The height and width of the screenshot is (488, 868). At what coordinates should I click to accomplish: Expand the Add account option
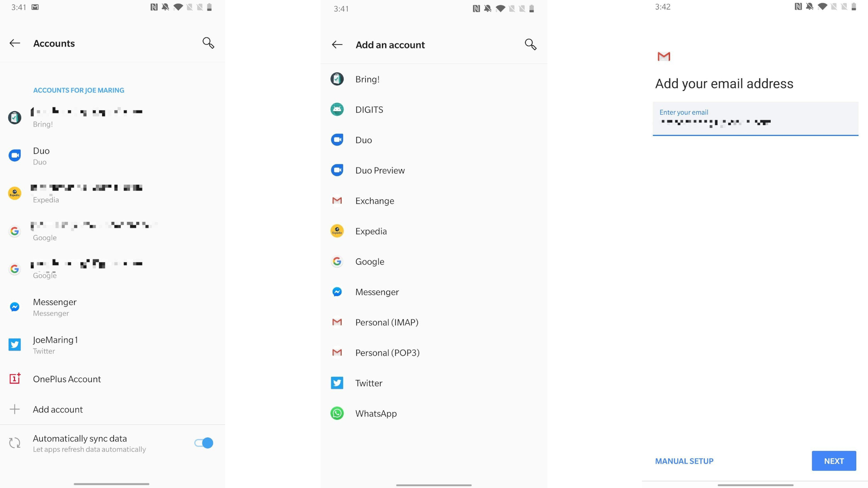tap(58, 409)
